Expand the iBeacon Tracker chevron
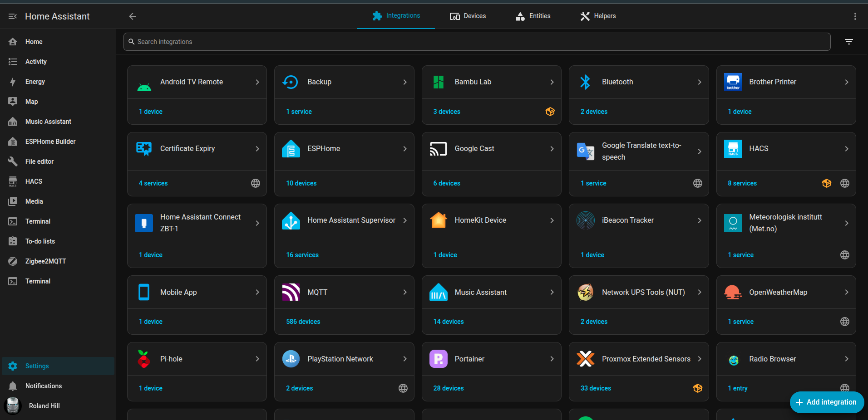Screen dimensions: 868x420 [x=700, y=220]
